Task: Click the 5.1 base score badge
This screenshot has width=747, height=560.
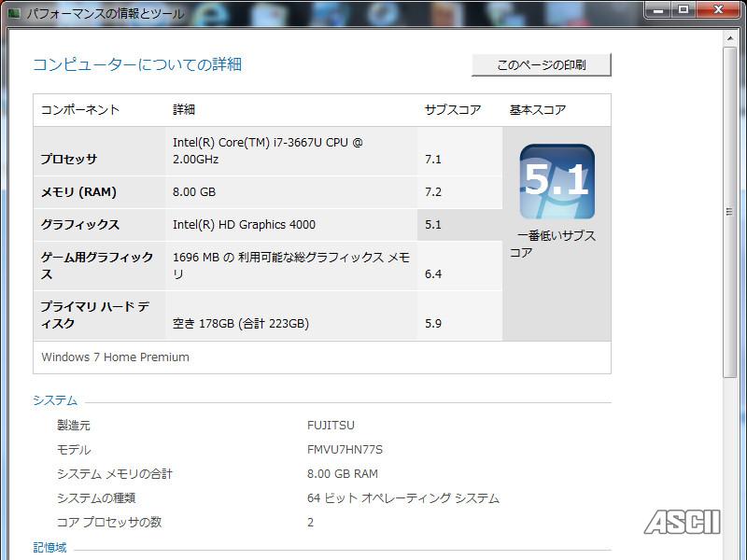Action: click(557, 181)
